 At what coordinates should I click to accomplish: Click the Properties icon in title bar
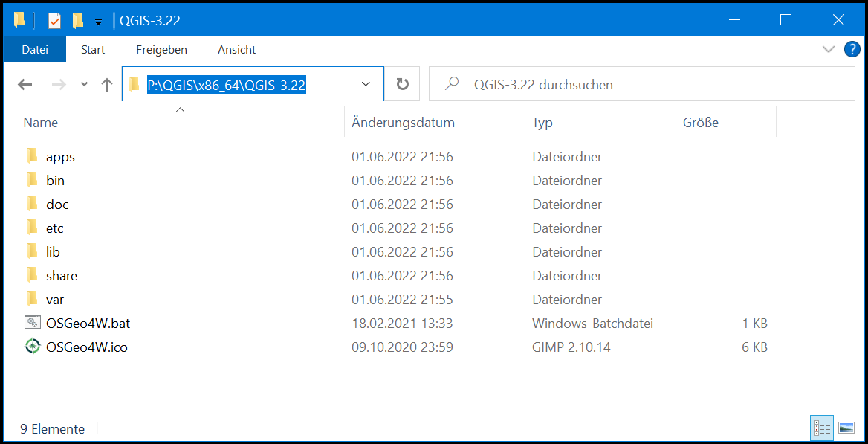(54, 21)
